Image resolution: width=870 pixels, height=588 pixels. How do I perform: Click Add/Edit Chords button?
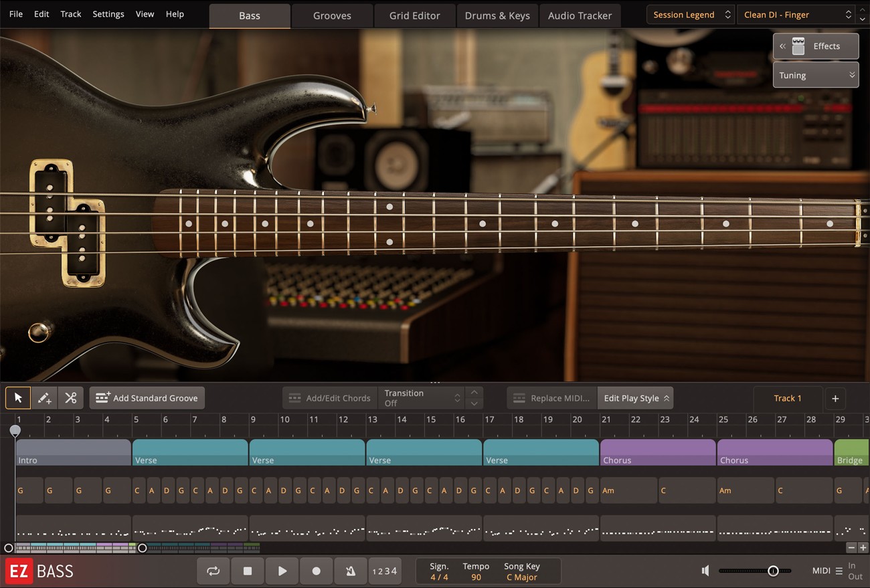[x=329, y=398]
